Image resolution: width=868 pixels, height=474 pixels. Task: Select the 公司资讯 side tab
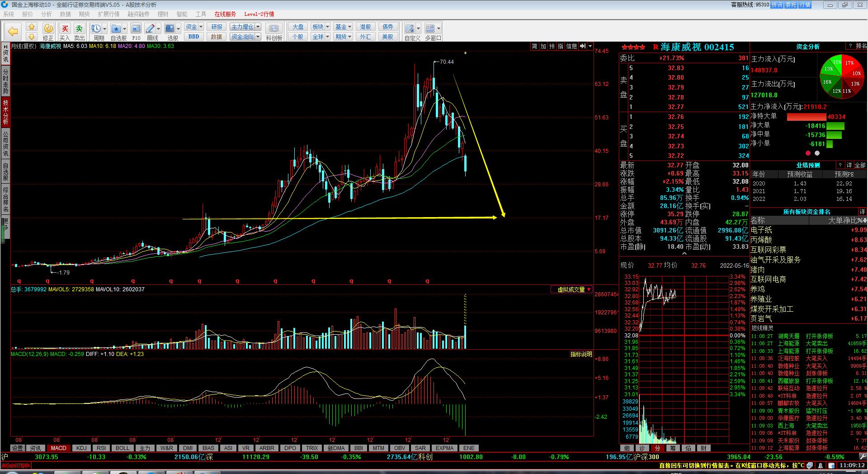click(5, 143)
